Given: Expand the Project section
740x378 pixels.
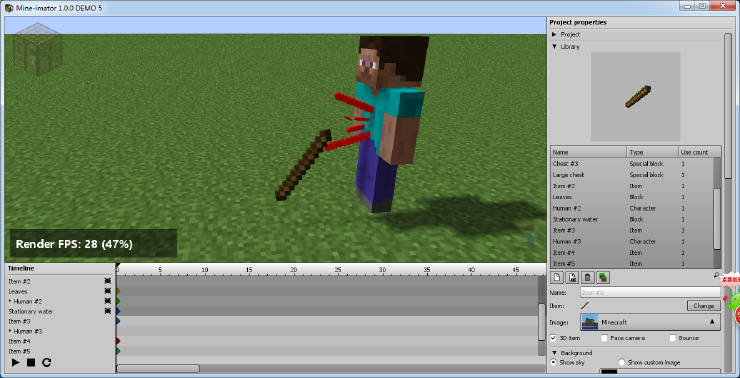Looking at the screenshot, I should pyautogui.click(x=554, y=34).
